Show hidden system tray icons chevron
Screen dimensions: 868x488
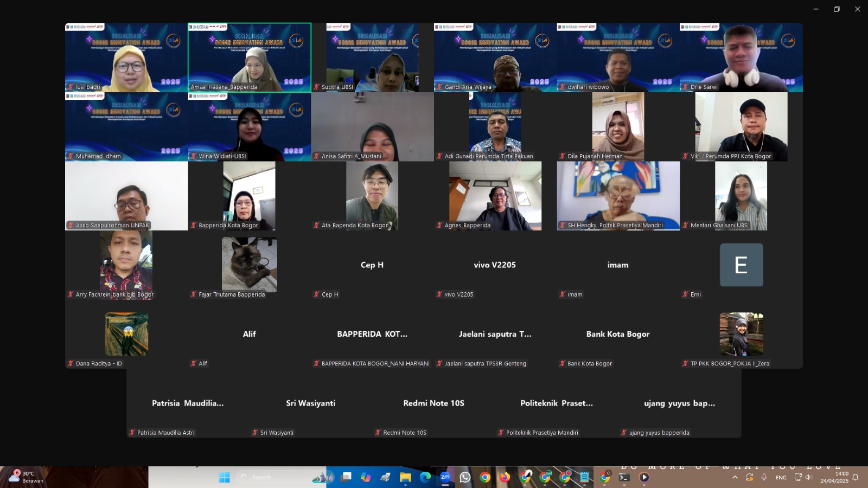coord(735,477)
